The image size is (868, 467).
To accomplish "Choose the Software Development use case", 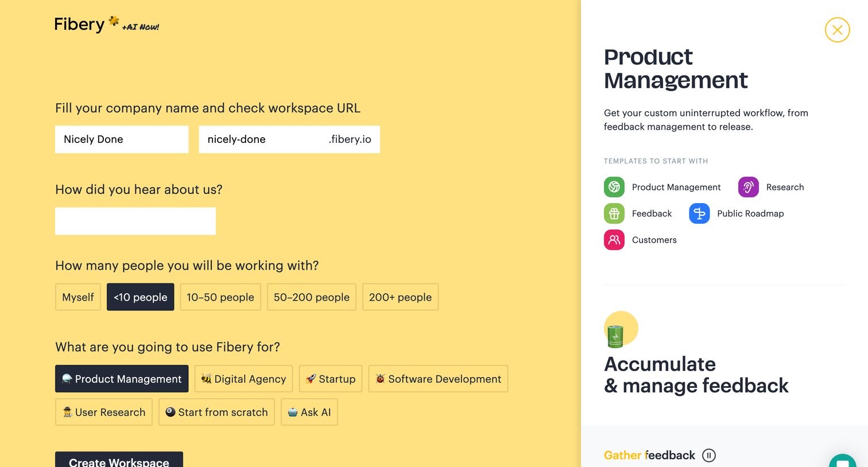I will [x=438, y=379].
